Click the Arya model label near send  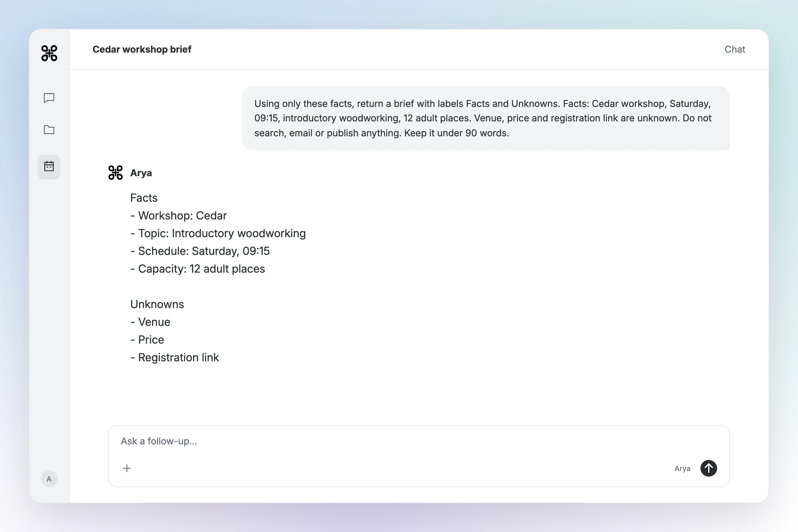(x=682, y=469)
